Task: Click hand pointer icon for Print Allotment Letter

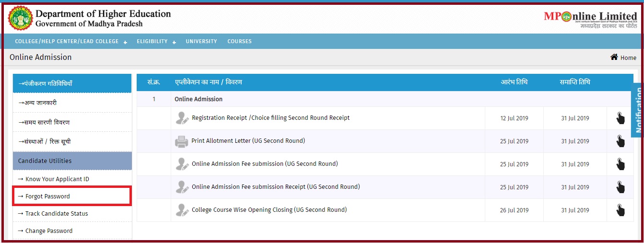Action: pos(620,141)
